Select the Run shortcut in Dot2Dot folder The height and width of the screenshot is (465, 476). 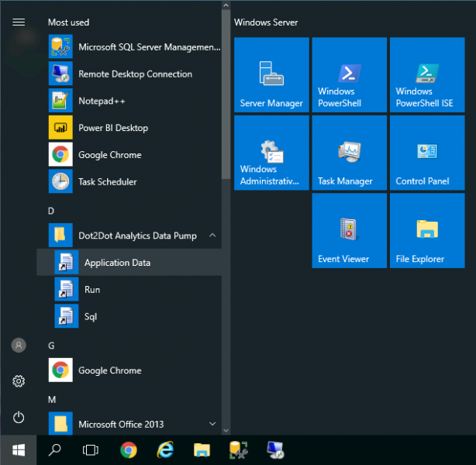pos(92,290)
